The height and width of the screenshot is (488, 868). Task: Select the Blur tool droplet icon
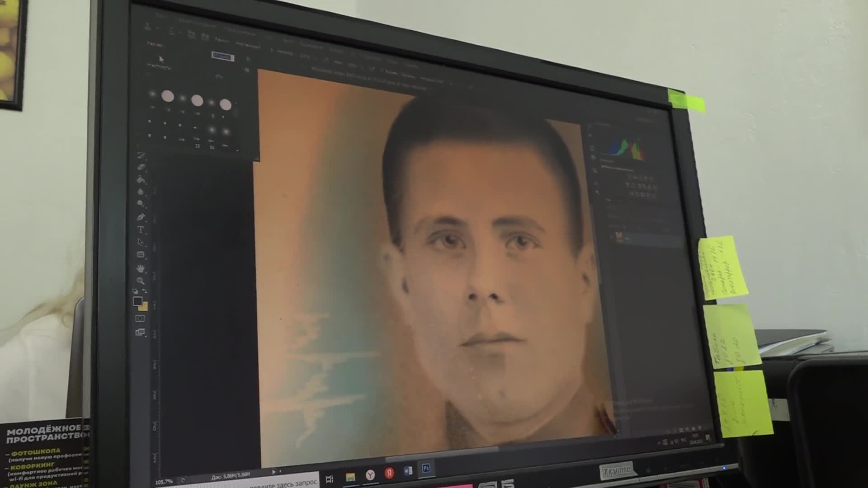pos(141,192)
